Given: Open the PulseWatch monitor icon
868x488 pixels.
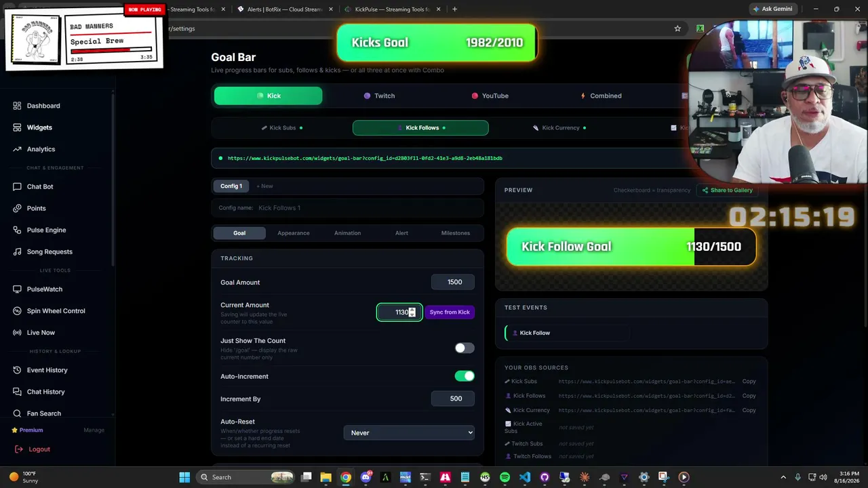Looking at the screenshot, I should click(x=17, y=289).
